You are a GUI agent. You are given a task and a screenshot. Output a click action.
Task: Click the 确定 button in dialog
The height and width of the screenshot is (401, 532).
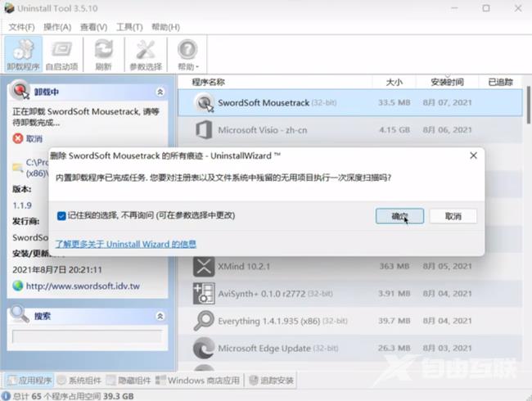pyautogui.click(x=399, y=216)
